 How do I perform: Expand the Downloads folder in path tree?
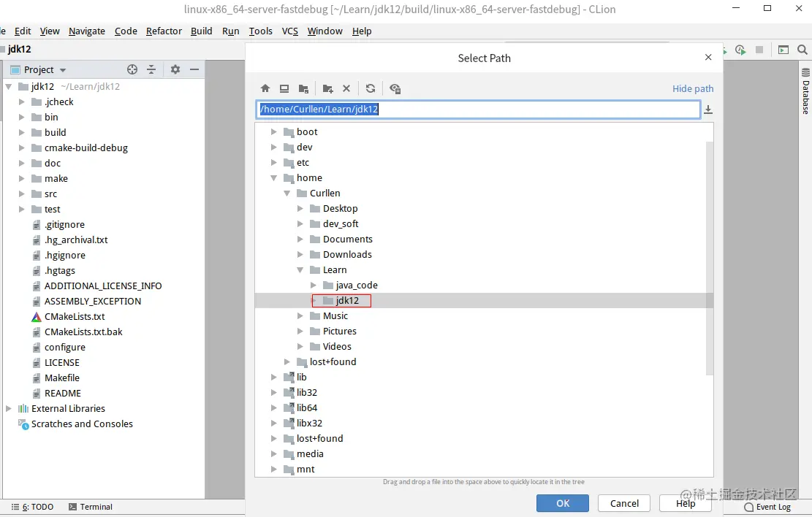(x=300, y=254)
